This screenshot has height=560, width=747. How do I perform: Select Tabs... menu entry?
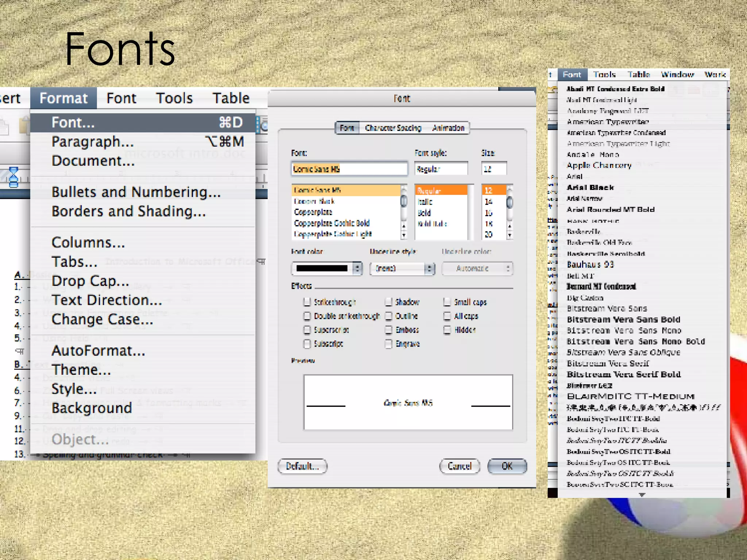pyautogui.click(x=143, y=262)
